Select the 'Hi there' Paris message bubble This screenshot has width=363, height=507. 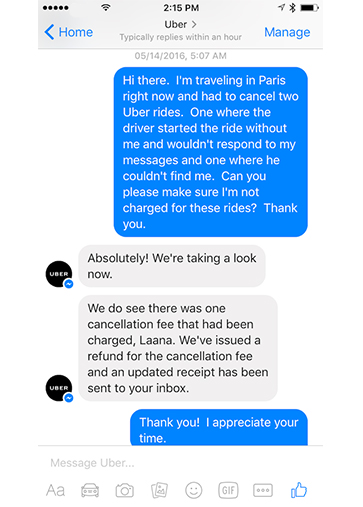pyautogui.click(x=211, y=152)
